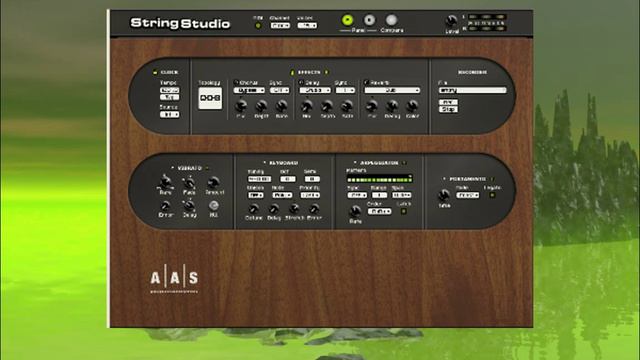The height and width of the screenshot is (360, 640).
Task: Click the Tap tempo button
Action: (x=169, y=97)
